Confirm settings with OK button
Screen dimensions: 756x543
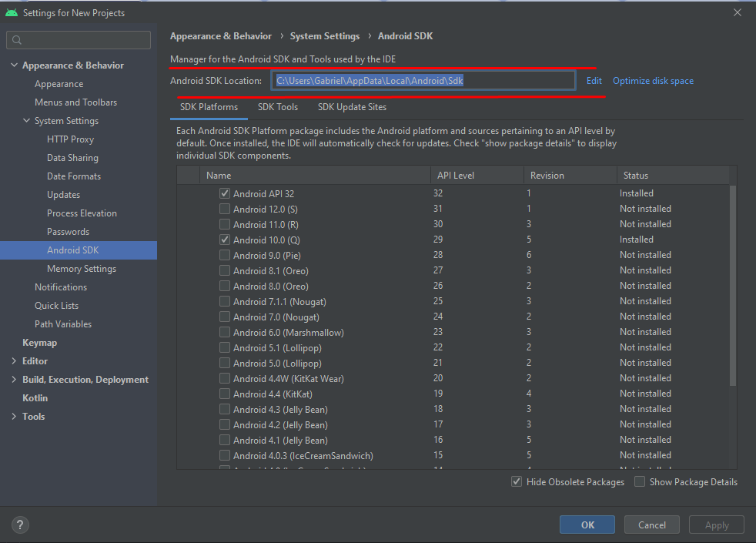coord(587,525)
